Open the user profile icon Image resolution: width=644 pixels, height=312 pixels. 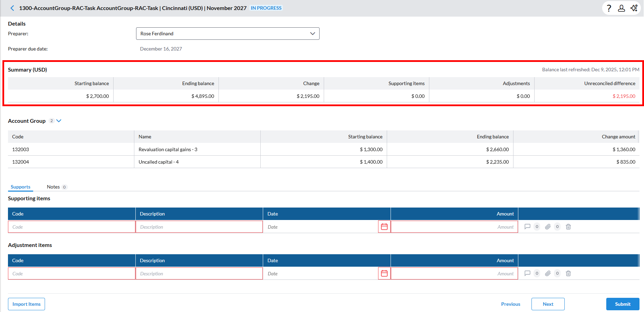point(621,8)
